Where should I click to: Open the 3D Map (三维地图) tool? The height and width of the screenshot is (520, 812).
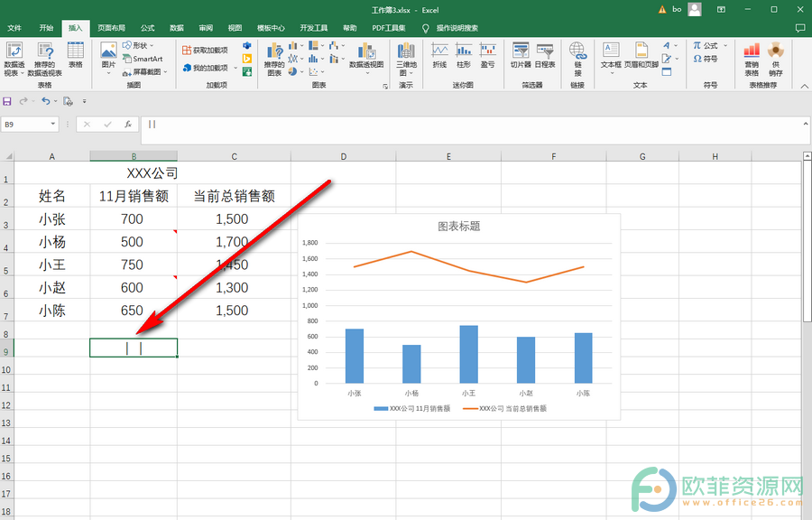pos(406,59)
